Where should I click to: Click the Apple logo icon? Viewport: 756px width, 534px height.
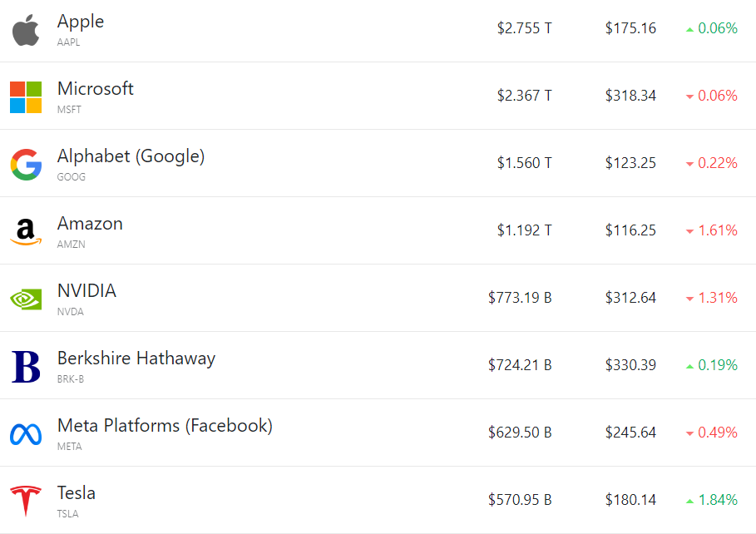point(26,30)
